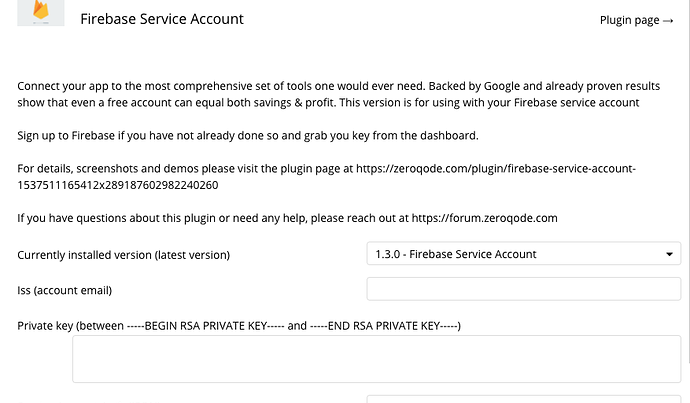Click the caret arrow of version dropdown
Screen dimensions: 690x403
pos(669,254)
